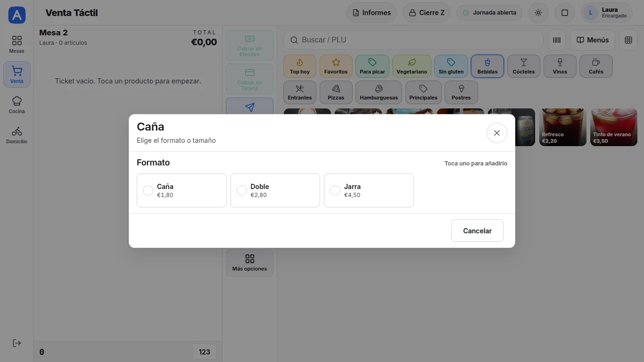Add the Tinto de verano product

click(614, 127)
